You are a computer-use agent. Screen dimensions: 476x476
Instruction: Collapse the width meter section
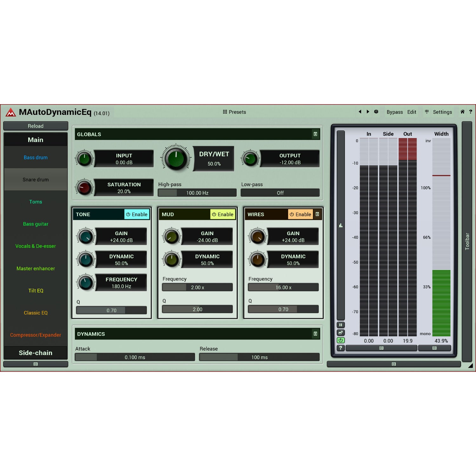pos(434,348)
